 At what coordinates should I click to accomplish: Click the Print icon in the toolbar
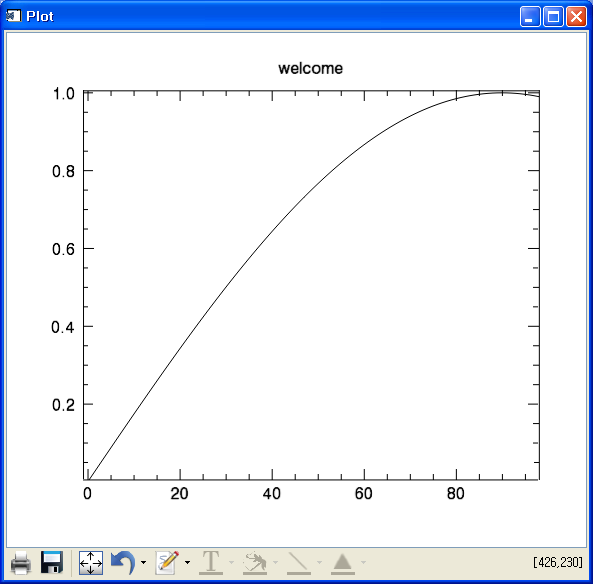click(x=21, y=562)
